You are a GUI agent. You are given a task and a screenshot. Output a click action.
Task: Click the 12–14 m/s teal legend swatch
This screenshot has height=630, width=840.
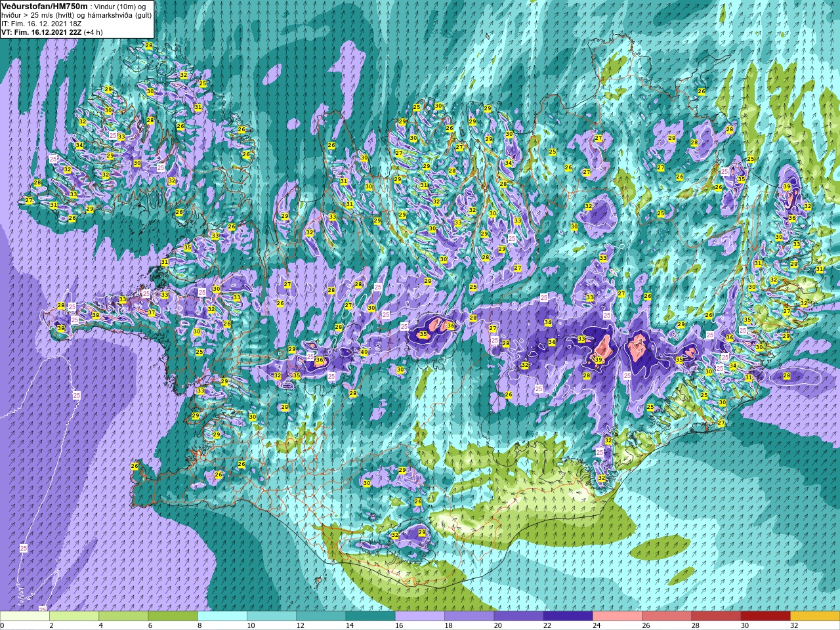coord(321,616)
